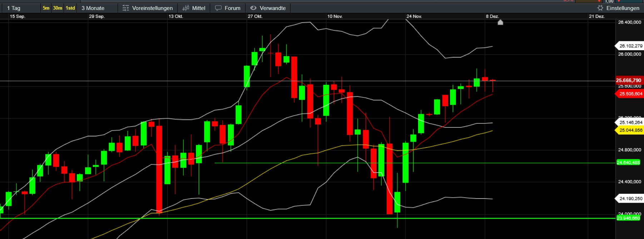This screenshot has height=239, width=644.
Task: Click the 1,00 value at top right
Action: point(609,1)
